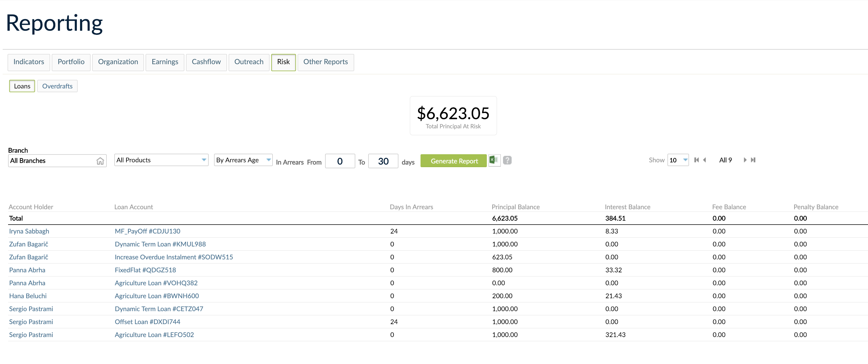This screenshot has height=364, width=868.
Task: Focus the All Branches input field
Action: pos(51,161)
